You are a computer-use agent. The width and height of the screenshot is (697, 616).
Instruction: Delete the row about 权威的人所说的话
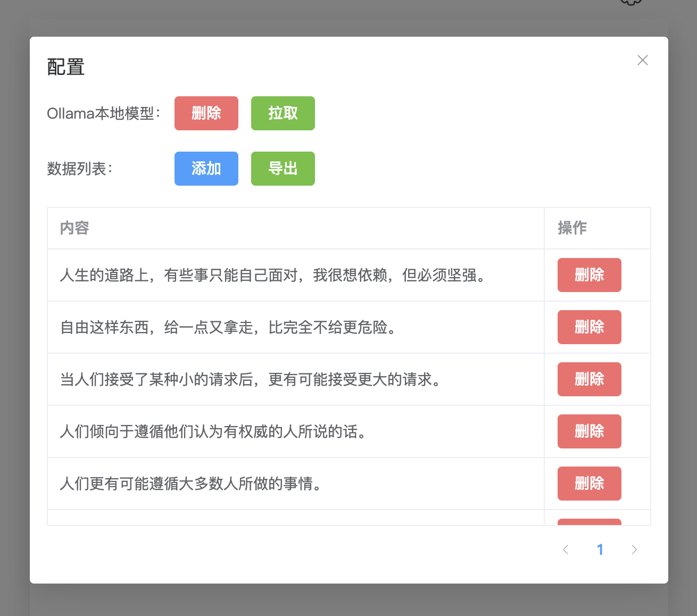point(589,431)
